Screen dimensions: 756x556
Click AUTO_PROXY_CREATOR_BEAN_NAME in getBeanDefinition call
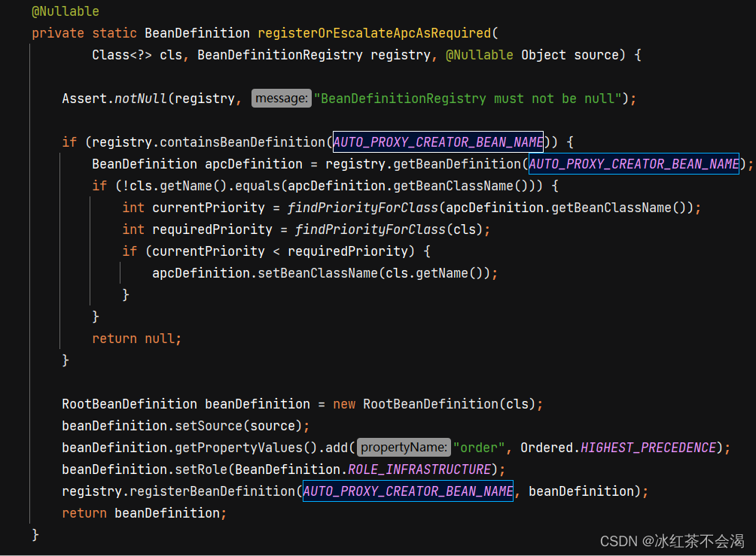[x=633, y=164]
